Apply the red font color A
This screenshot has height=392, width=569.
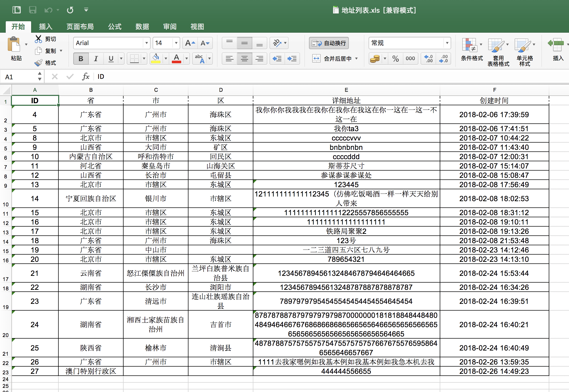point(177,59)
